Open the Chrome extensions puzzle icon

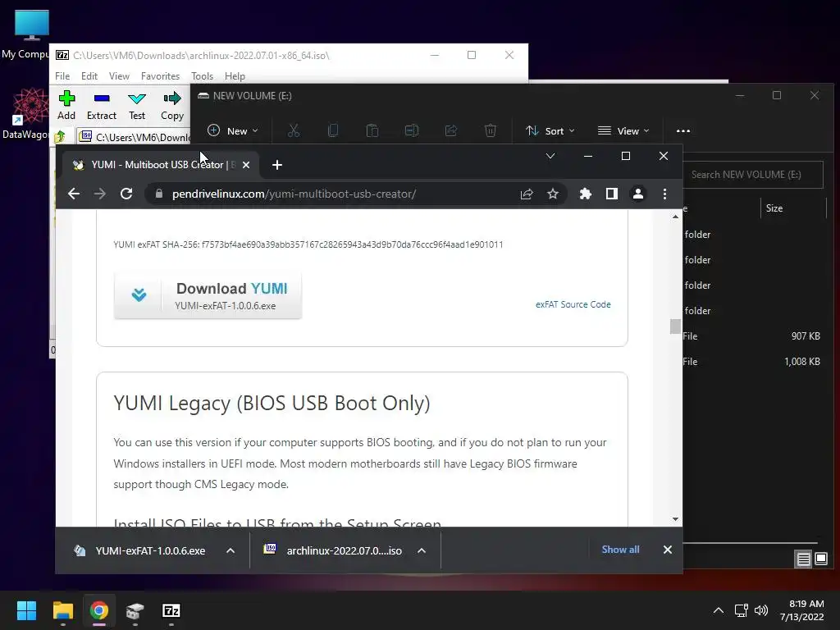coord(586,194)
